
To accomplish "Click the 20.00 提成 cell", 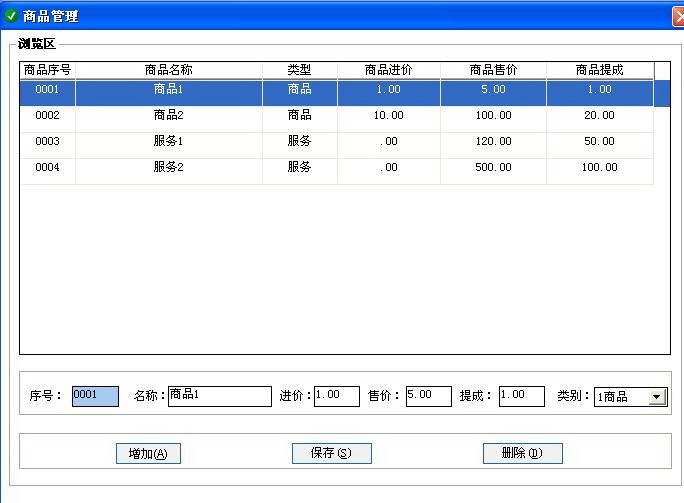I will (600, 119).
